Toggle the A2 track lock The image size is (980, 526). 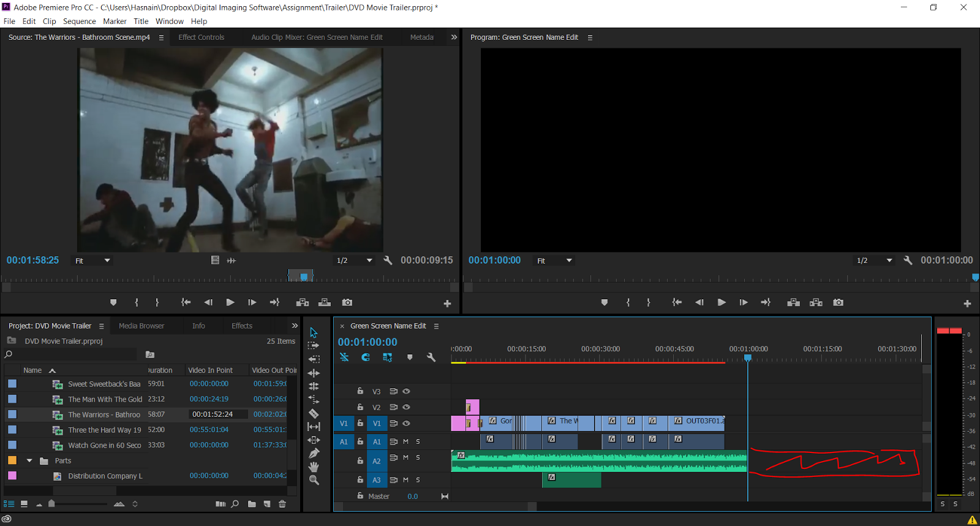click(x=360, y=460)
